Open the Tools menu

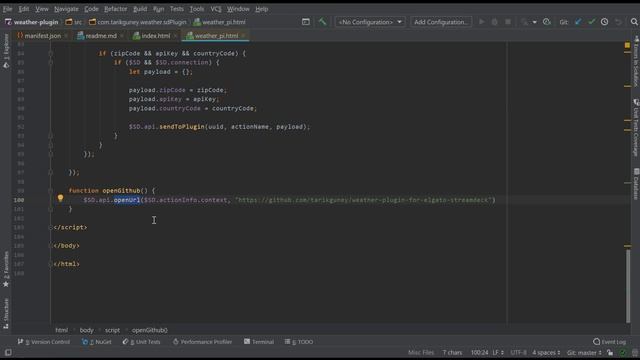196,9
